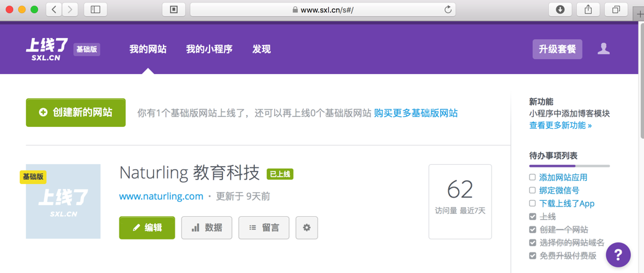Screen dimensions: 644x273
Task: Go back using Safari back arrow
Action: [x=54, y=9]
